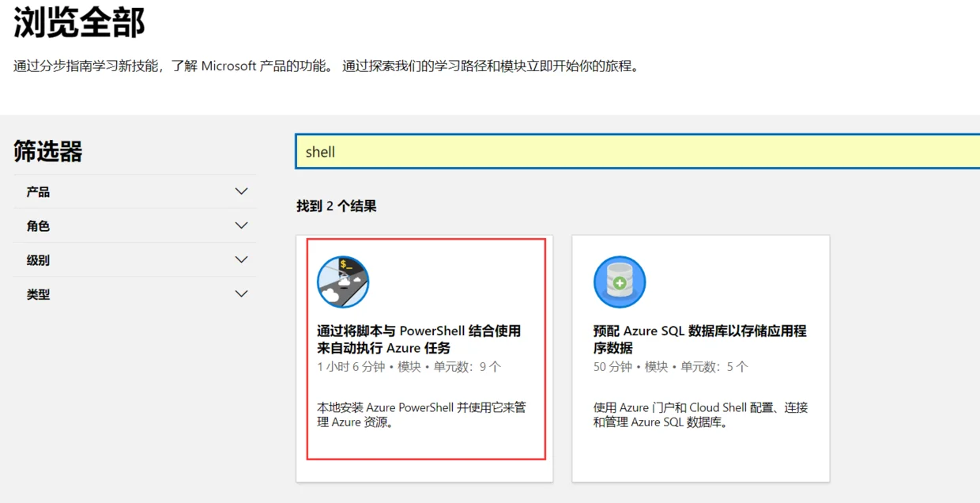Select the 产品 filter label
This screenshot has width=980, height=503.
pyautogui.click(x=38, y=191)
